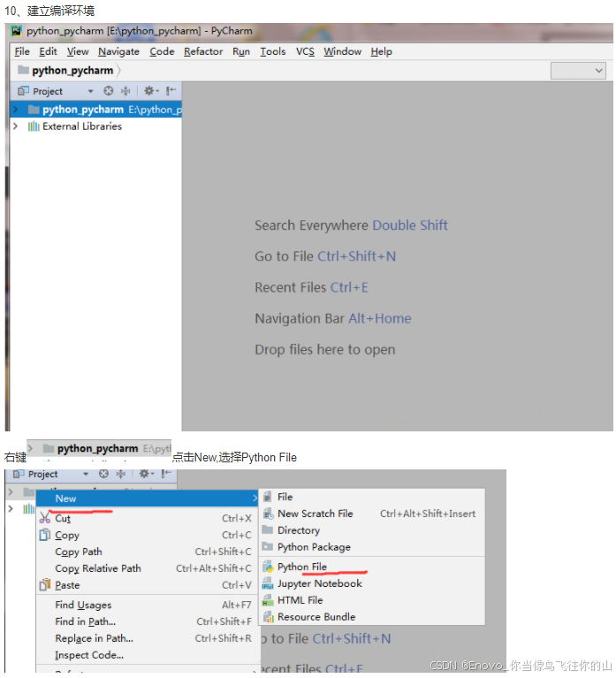Click Go to File Ctrl+Shift+N hint
Screen dimensions: 616x678
[x=325, y=256]
